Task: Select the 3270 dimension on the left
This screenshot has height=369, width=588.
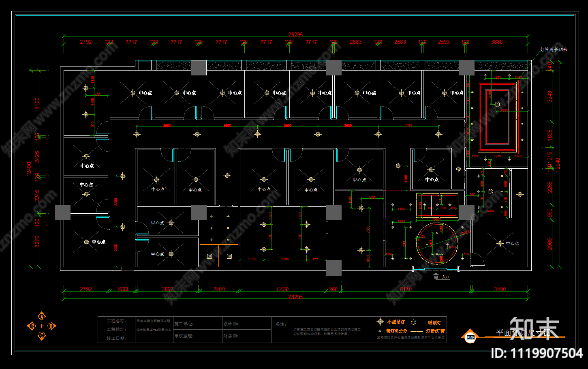Action: click(37, 241)
